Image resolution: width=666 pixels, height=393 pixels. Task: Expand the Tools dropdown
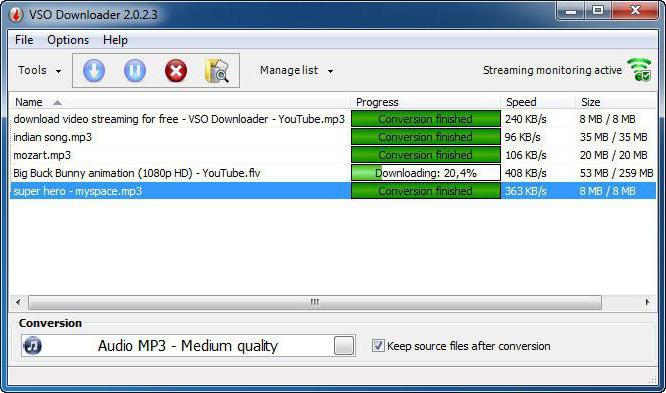(40, 70)
